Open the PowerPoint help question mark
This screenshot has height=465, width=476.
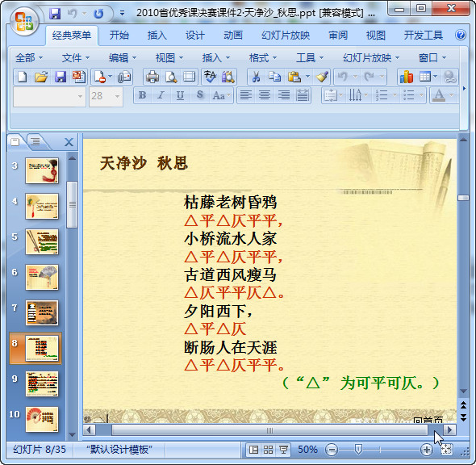461,35
